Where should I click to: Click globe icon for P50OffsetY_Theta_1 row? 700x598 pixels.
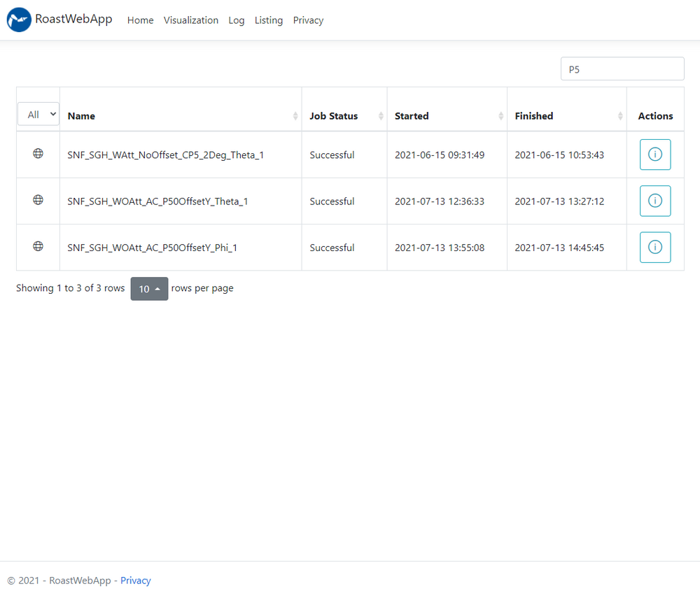pyautogui.click(x=38, y=200)
